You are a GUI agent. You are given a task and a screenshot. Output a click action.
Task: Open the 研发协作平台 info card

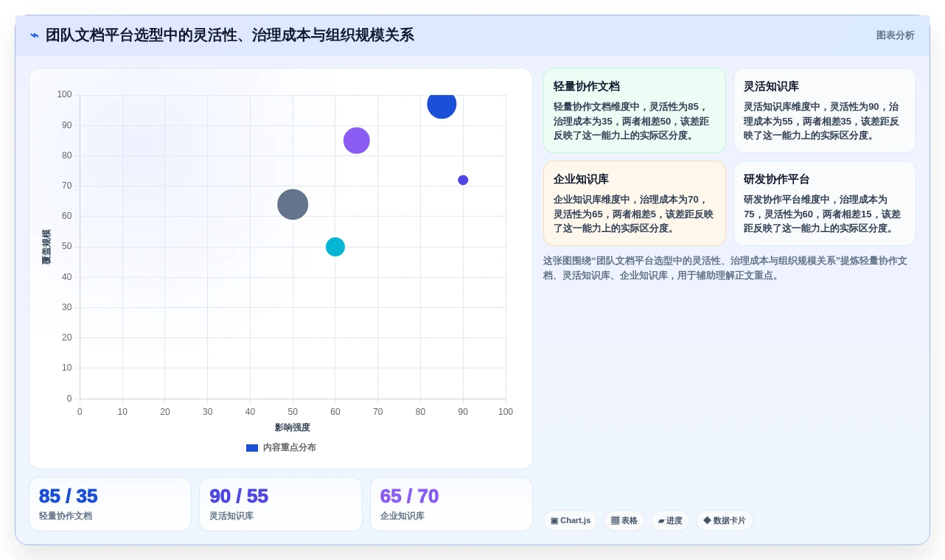click(x=825, y=203)
